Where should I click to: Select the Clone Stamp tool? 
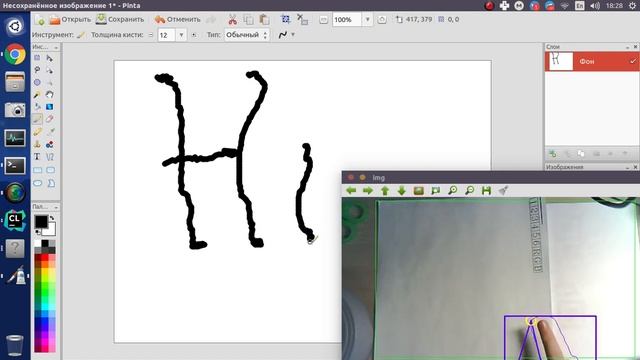[x=37, y=144]
